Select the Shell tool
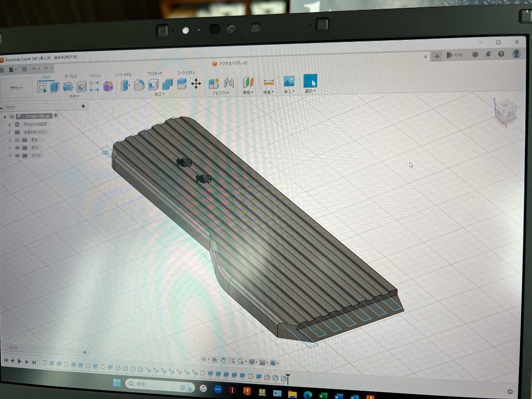The width and height of the screenshot is (532, 399). (153, 85)
